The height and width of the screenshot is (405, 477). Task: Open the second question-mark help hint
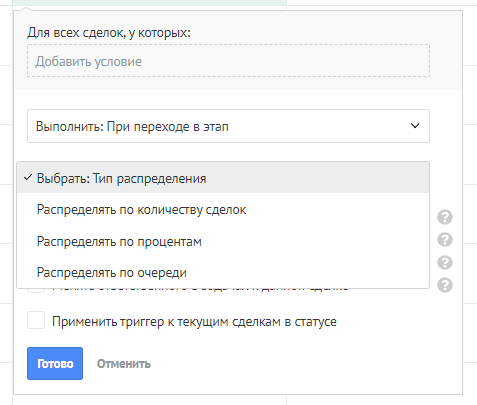point(445,240)
